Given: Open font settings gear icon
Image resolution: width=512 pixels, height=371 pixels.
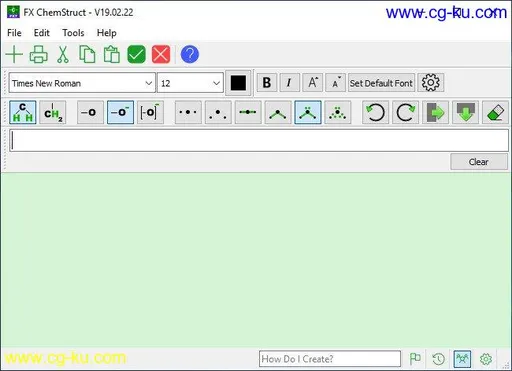Looking at the screenshot, I should click(x=431, y=83).
